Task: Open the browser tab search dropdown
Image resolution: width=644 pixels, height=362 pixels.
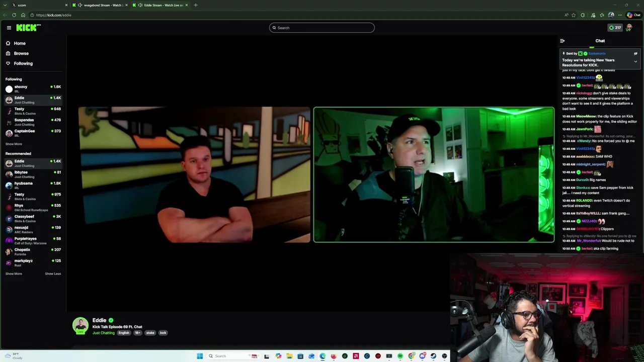Action: coord(6,5)
